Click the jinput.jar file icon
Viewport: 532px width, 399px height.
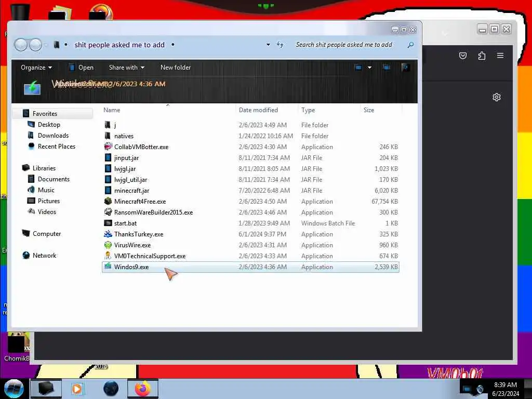pos(108,157)
